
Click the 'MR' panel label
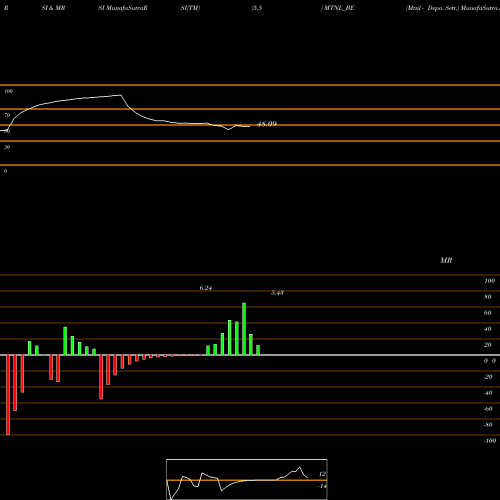pos(446,260)
